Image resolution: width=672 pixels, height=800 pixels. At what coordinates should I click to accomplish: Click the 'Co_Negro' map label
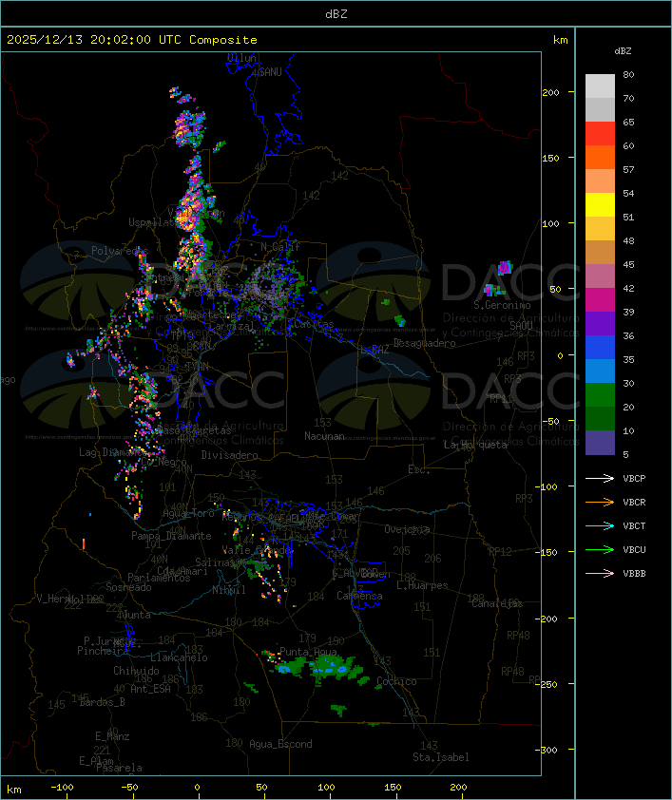[163, 463]
